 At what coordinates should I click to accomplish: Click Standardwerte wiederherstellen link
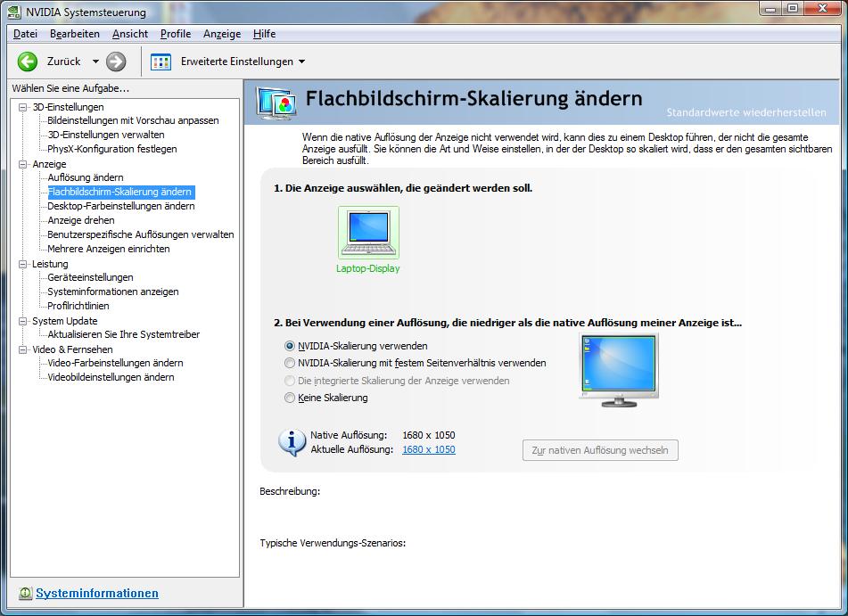point(746,112)
